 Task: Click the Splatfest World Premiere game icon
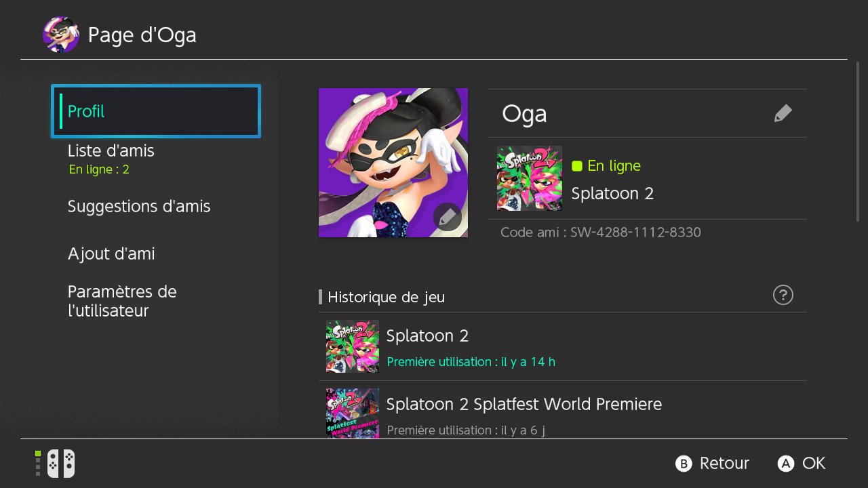click(353, 413)
